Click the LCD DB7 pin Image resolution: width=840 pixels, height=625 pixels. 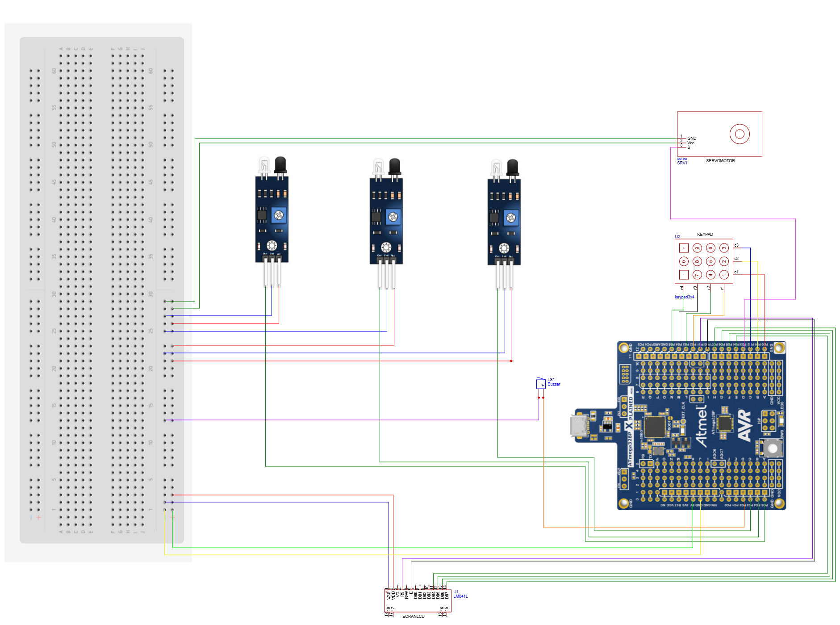pyautogui.click(x=447, y=595)
